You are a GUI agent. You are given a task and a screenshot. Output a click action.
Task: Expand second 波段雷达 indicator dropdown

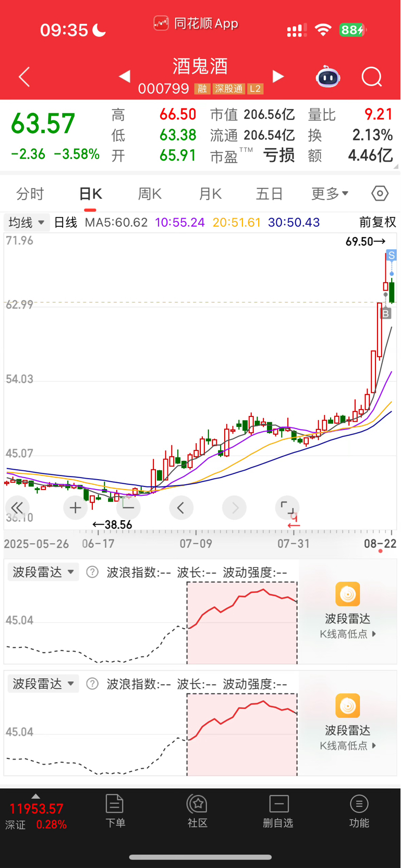(43, 683)
